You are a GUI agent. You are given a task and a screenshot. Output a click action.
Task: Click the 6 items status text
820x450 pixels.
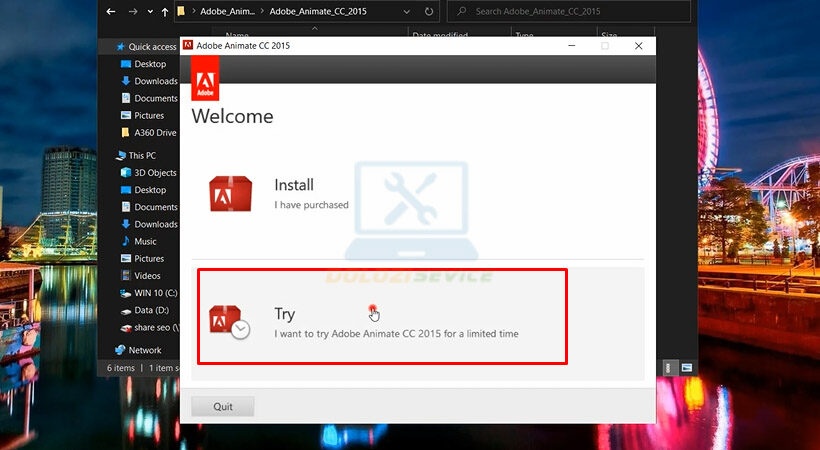(x=121, y=368)
